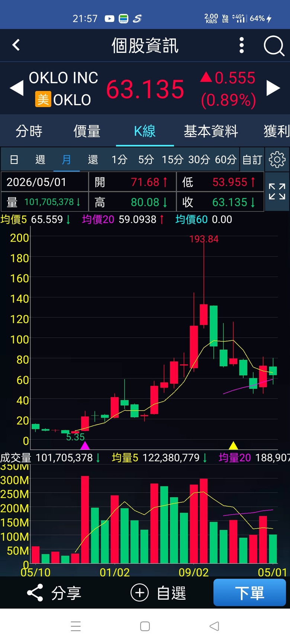Open the three-dot overflow menu

[x=242, y=45]
